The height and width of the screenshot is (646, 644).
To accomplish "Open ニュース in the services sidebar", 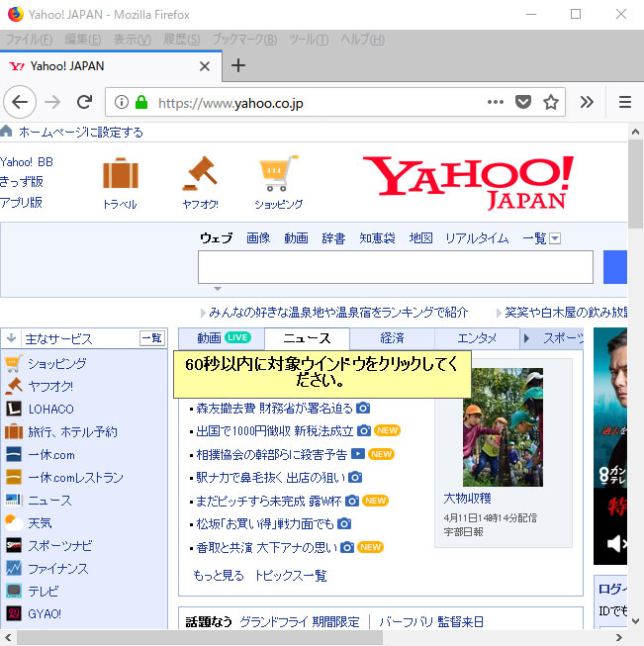I will click(x=49, y=501).
